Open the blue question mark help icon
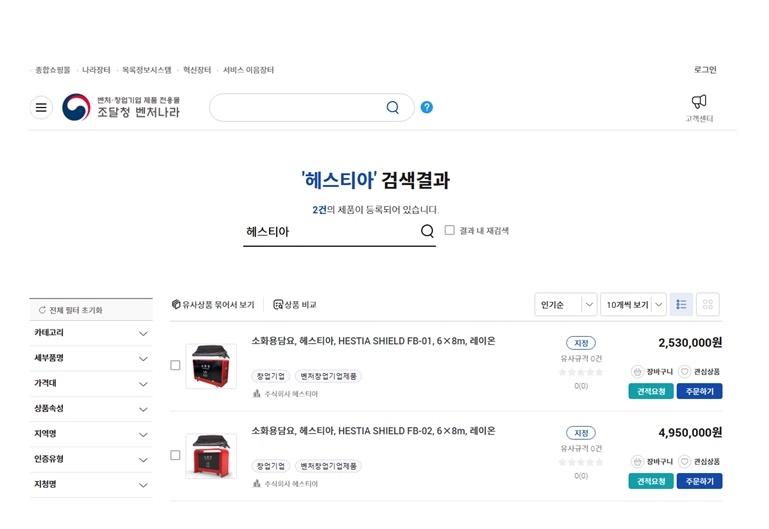This screenshot has width=769, height=529. coord(427,107)
